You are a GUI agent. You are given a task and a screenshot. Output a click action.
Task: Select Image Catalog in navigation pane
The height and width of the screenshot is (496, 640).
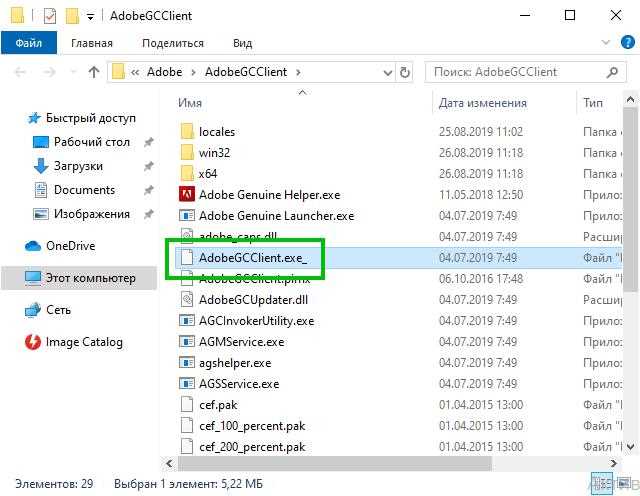(x=84, y=342)
